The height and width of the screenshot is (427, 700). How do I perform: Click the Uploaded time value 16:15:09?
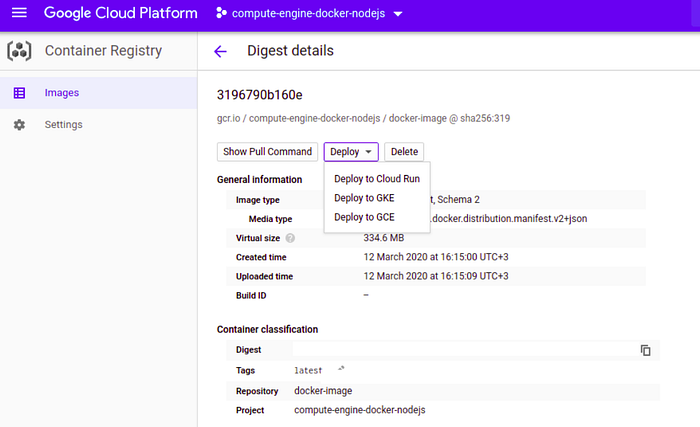click(x=436, y=276)
